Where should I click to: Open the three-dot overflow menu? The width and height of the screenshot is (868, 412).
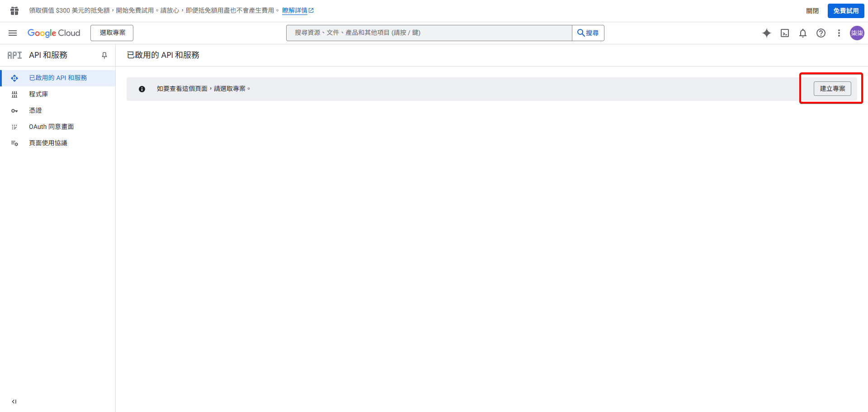coord(839,33)
